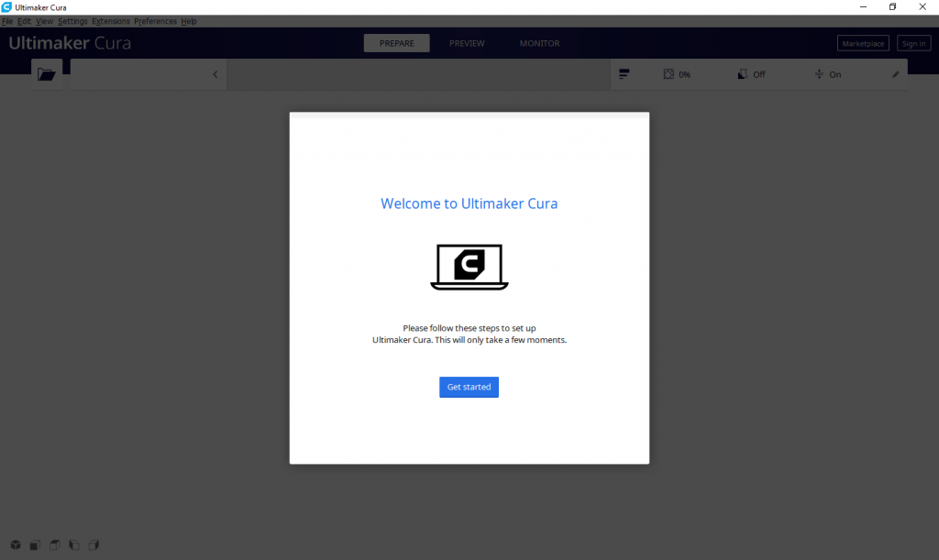Open the Marketplace

(x=863, y=43)
